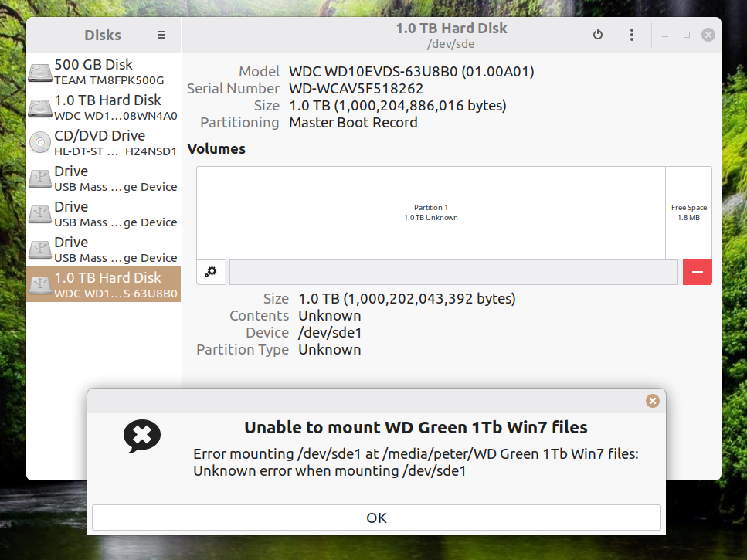Click the power off drive icon
747x560 pixels.
pyautogui.click(x=597, y=35)
